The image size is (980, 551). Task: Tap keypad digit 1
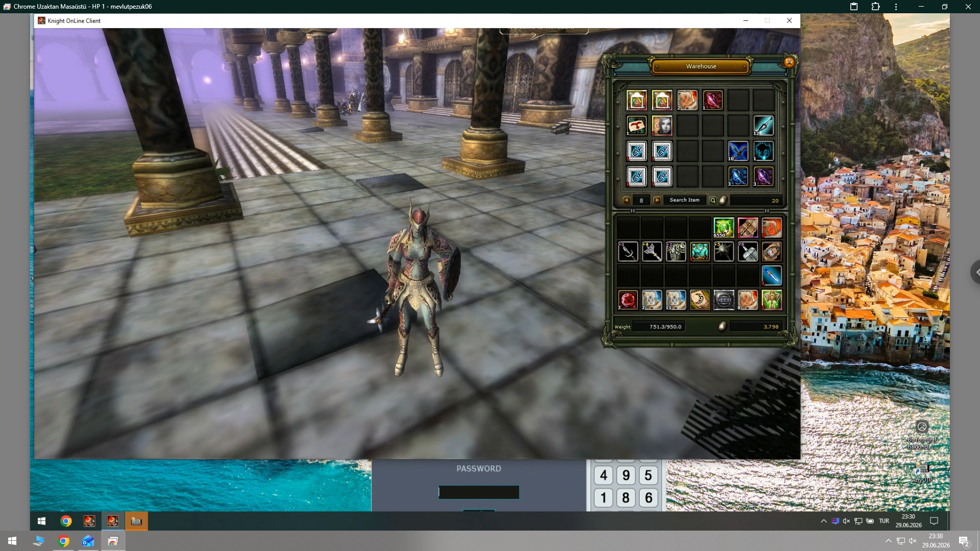[604, 497]
